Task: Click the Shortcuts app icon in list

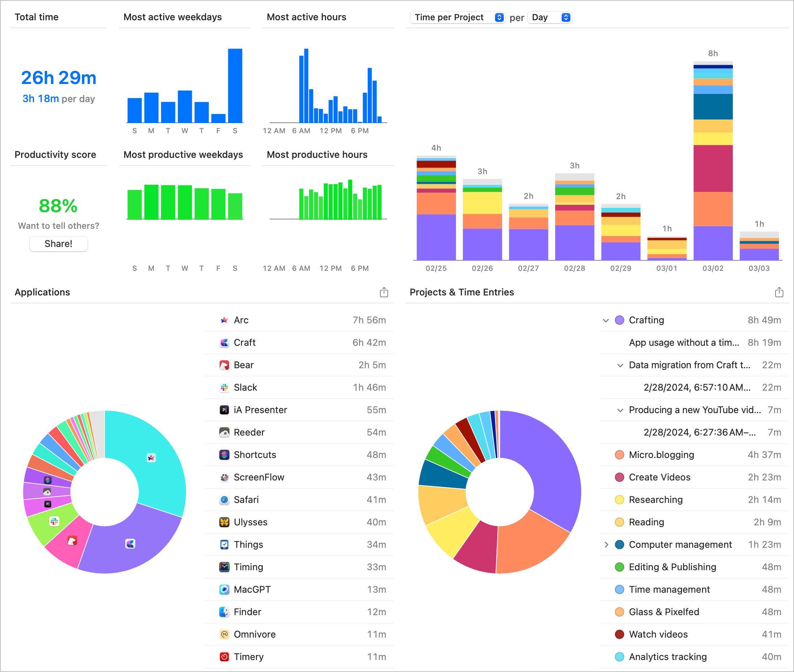Action: (224, 454)
